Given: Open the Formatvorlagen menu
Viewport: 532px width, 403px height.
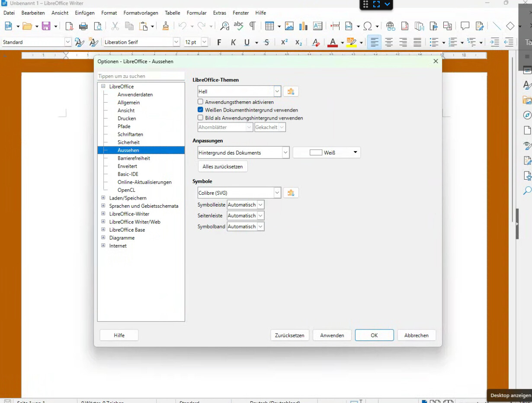Looking at the screenshot, I should 141,13.
